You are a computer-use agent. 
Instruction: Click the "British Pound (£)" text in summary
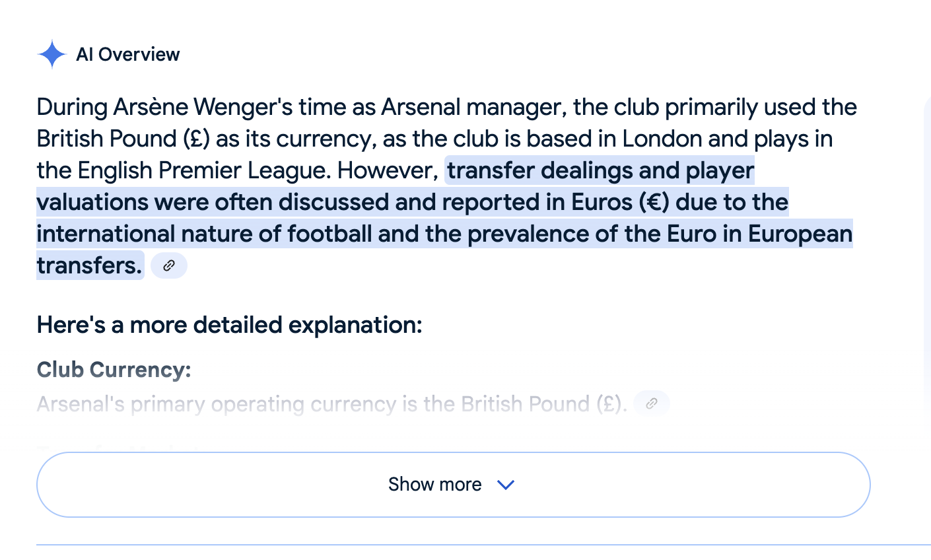pos(123,139)
